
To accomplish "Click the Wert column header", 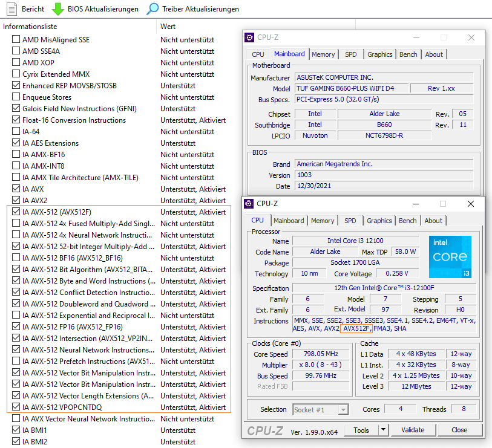I will 168,27.
